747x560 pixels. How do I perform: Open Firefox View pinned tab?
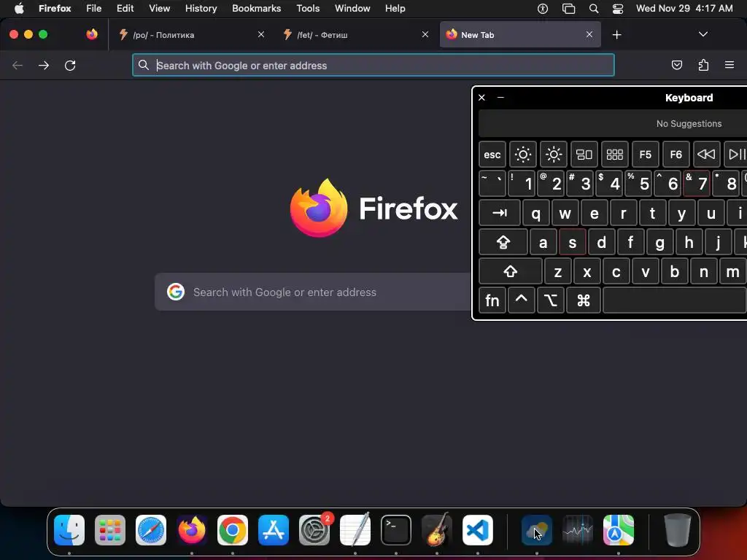click(92, 34)
